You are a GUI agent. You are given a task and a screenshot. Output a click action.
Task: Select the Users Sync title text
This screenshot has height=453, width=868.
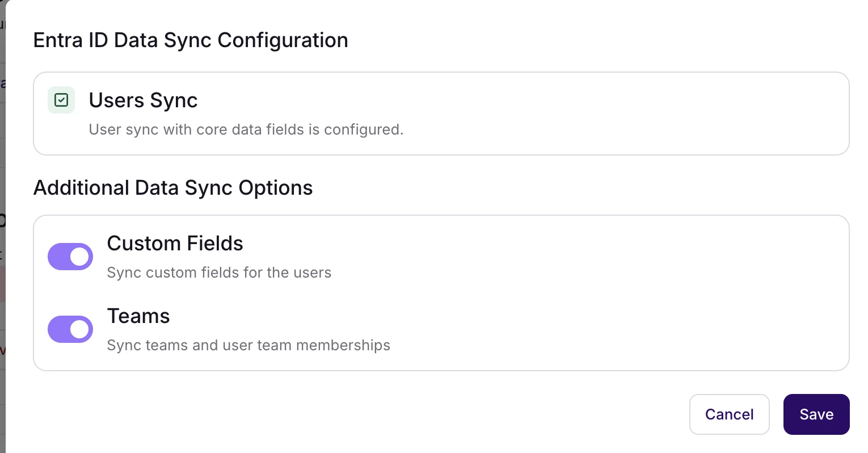point(143,100)
